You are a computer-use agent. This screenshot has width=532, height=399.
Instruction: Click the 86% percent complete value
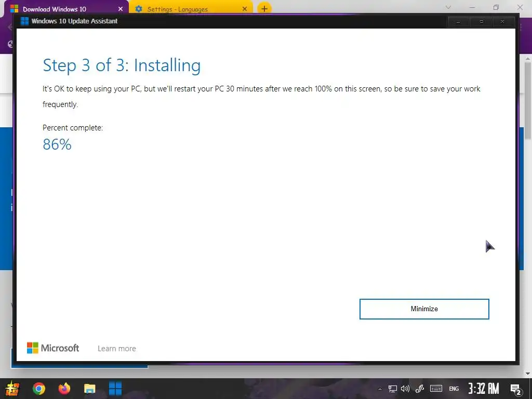tap(57, 144)
